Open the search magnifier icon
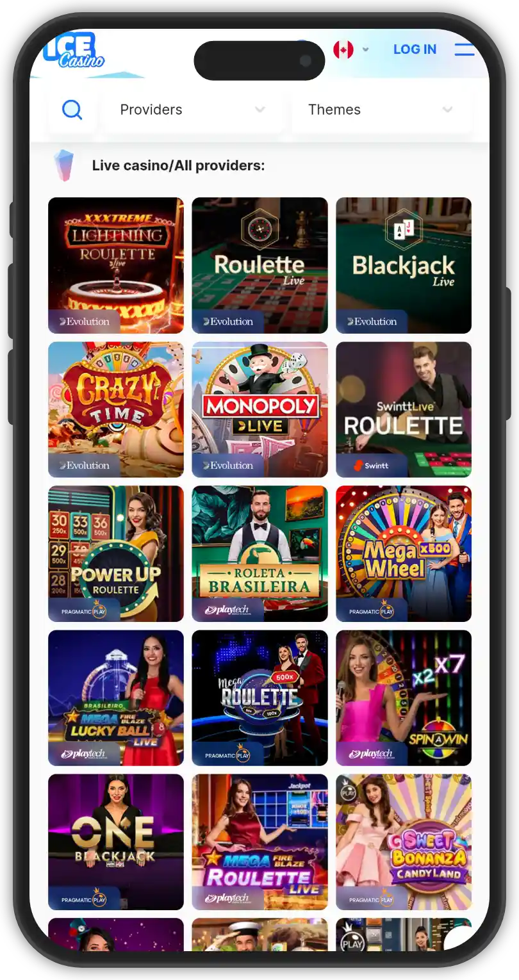This screenshot has width=519, height=980. [72, 110]
